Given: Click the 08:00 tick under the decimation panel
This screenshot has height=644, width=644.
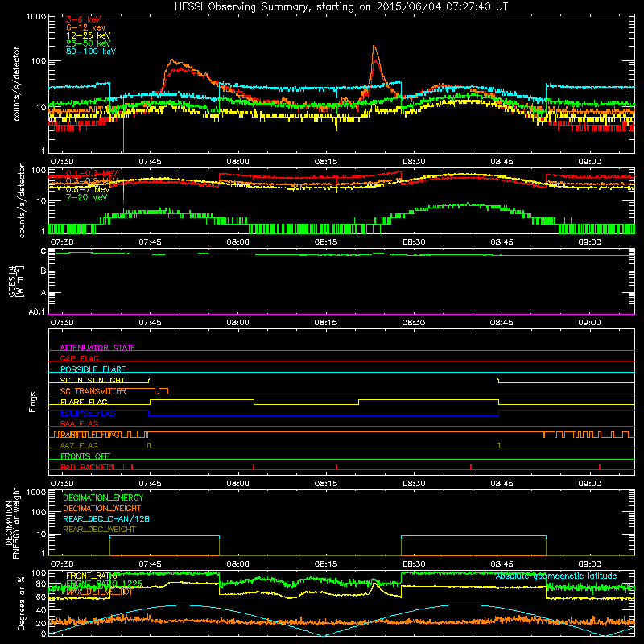Looking at the screenshot, I should pyautogui.click(x=237, y=564).
